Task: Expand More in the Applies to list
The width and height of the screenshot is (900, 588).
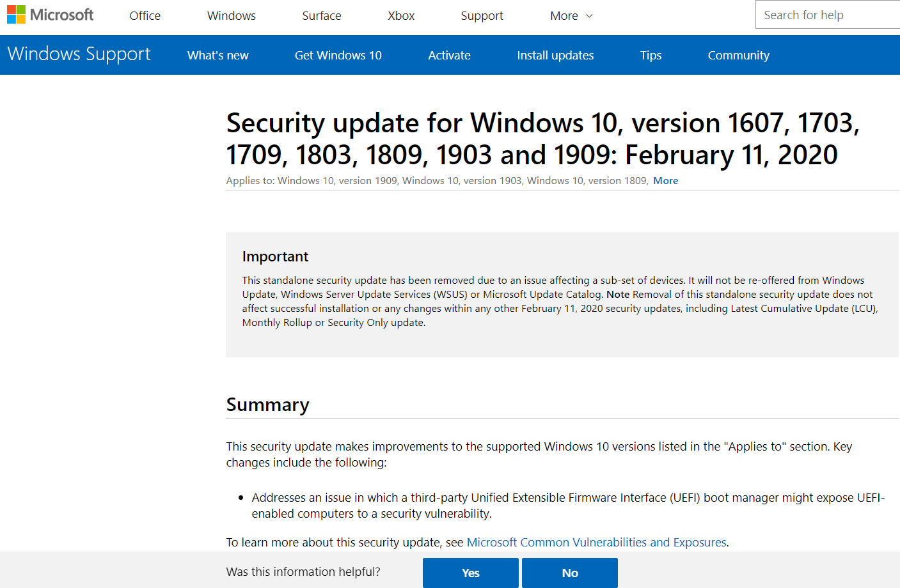Action: 666,181
